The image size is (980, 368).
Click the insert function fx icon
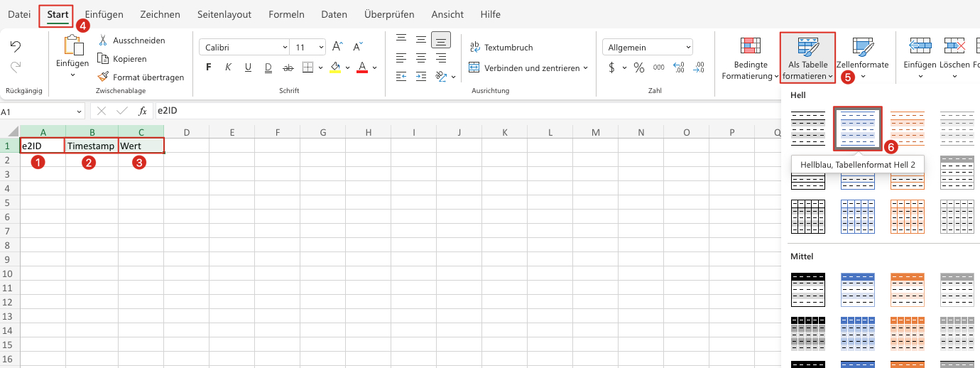pyautogui.click(x=142, y=112)
